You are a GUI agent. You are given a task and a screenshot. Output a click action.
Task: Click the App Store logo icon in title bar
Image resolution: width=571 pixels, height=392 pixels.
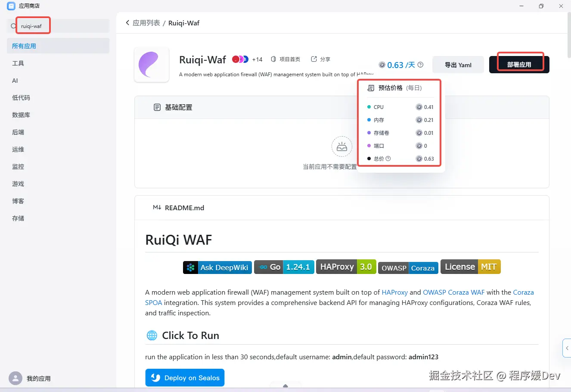[11, 6]
